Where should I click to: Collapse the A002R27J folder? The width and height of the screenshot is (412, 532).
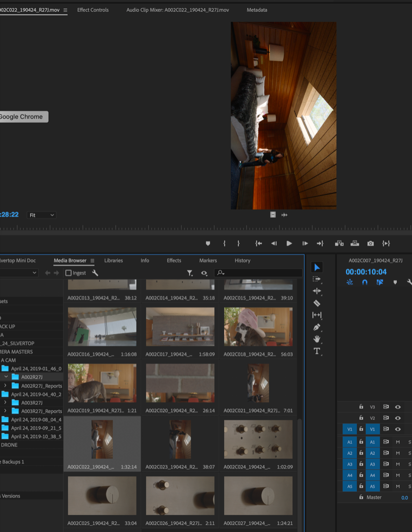point(6,377)
